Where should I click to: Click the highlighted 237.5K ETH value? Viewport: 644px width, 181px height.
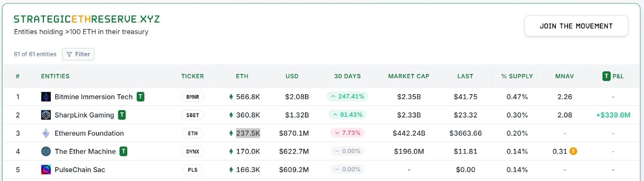pos(248,133)
